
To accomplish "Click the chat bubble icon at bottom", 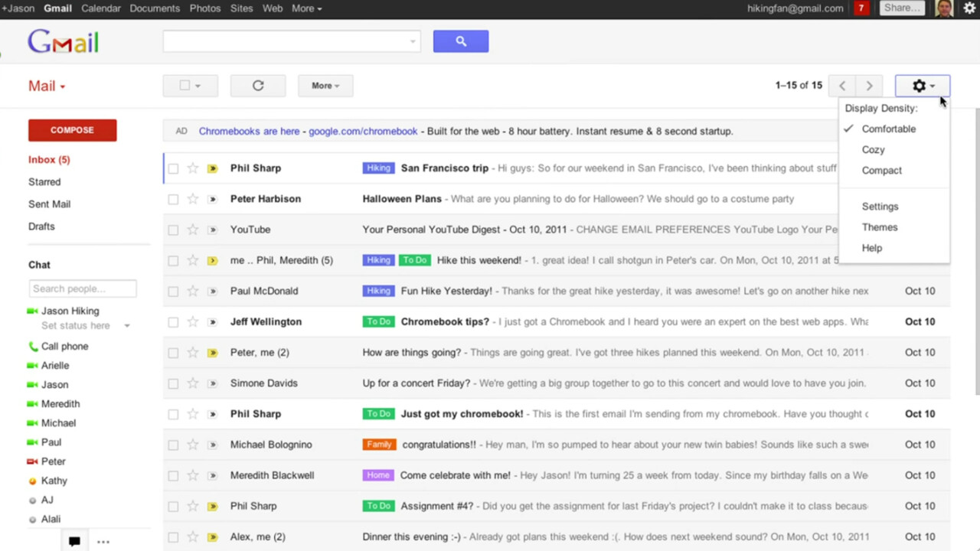I will pos(74,541).
